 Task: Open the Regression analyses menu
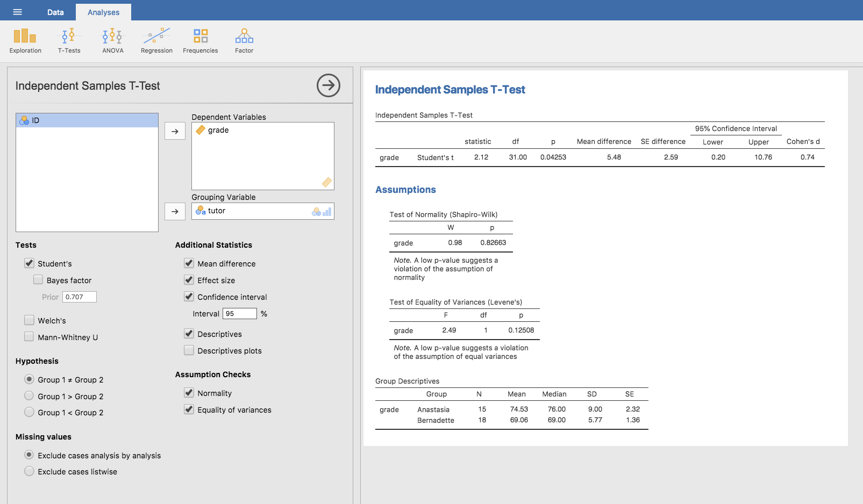[x=156, y=41]
